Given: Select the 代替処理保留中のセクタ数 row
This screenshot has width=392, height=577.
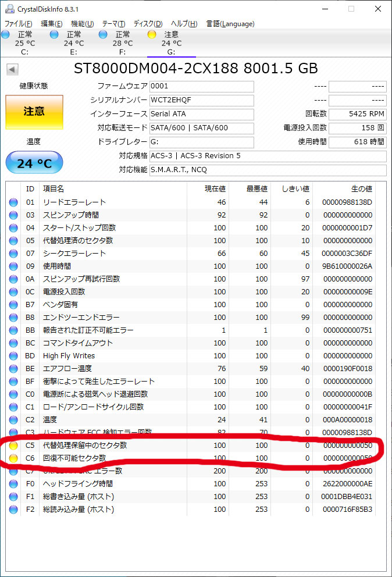Looking at the screenshot, I should pos(191,446).
